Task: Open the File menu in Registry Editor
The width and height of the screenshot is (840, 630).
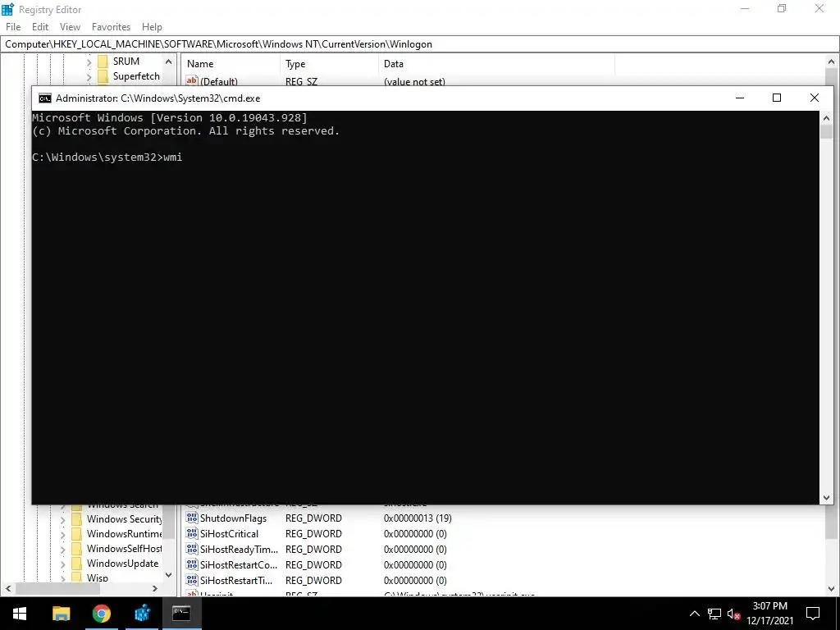Action: click(x=13, y=27)
